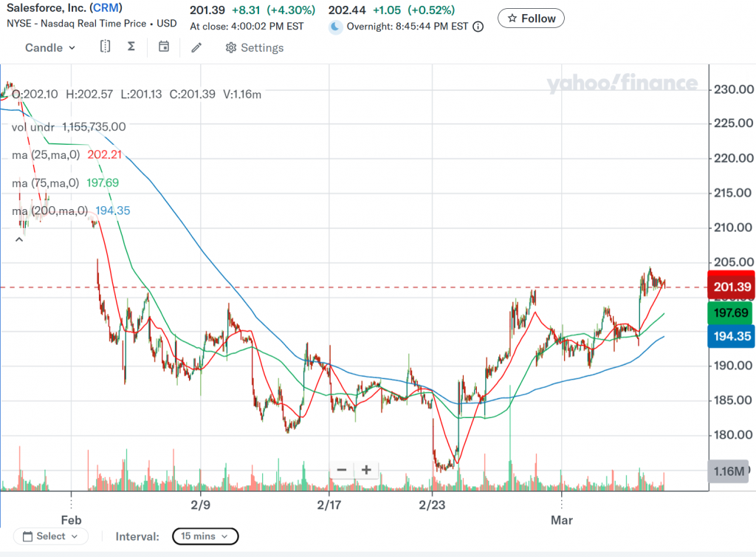The image size is (756, 557).
Task: Click the calendar events icon in toolbar
Action: (x=164, y=47)
